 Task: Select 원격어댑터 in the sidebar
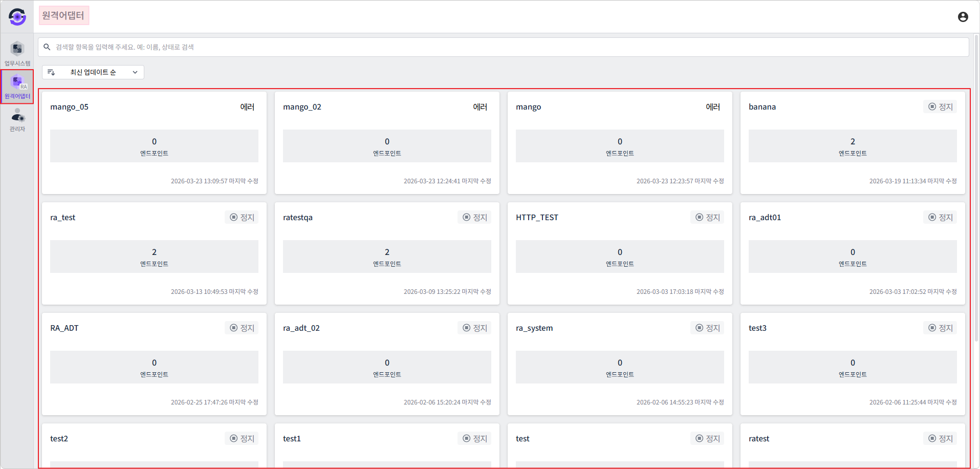click(17, 87)
